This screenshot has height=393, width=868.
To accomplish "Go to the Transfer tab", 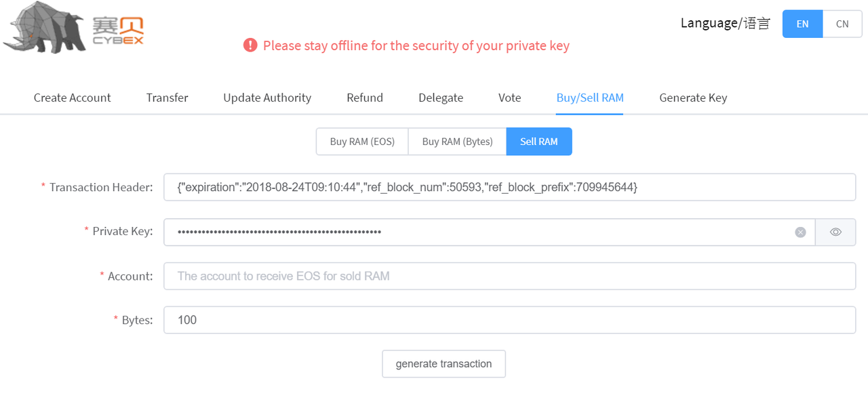I will [167, 98].
